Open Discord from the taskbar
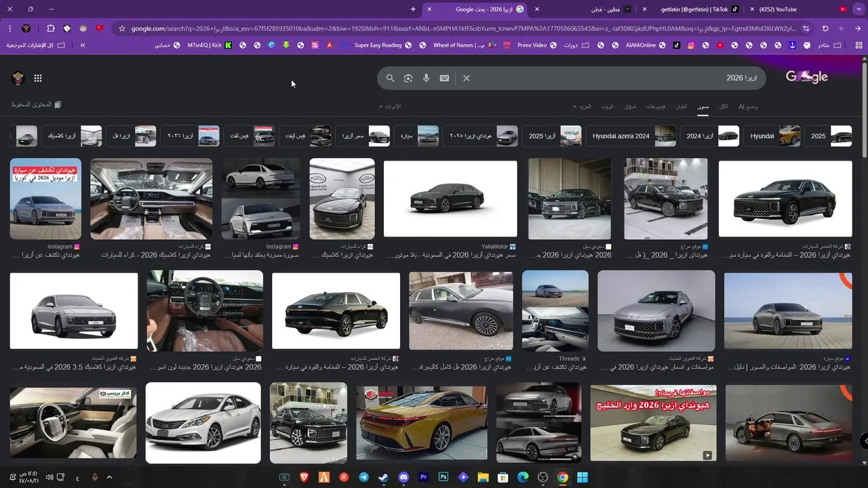 click(x=403, y=477)
